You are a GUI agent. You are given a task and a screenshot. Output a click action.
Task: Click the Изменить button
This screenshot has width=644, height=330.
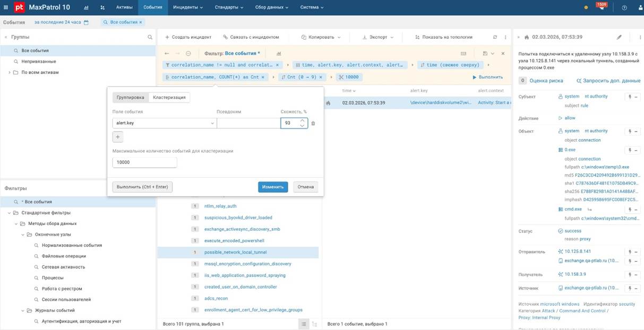tap(273, 187)
